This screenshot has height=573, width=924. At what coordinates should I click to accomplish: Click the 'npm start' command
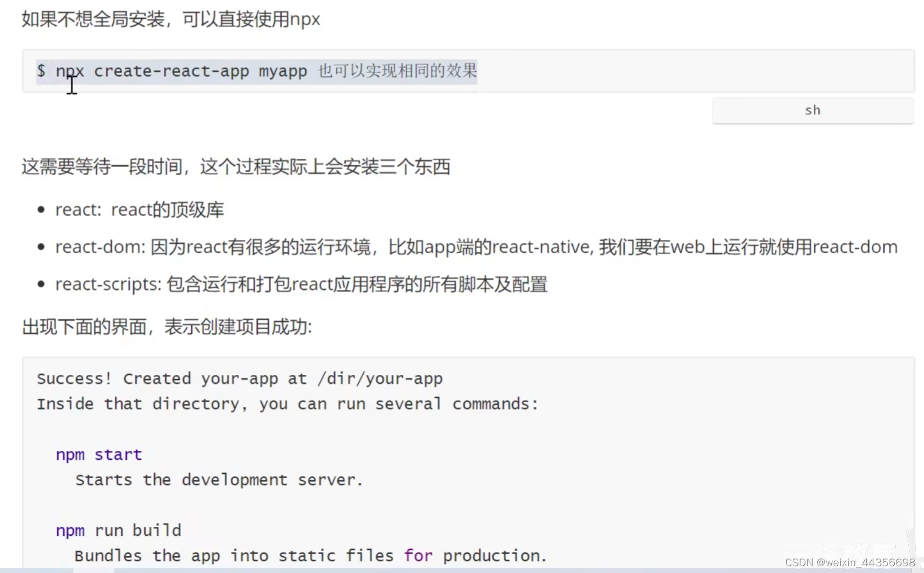pyautogui.click(x=99, y=455)
